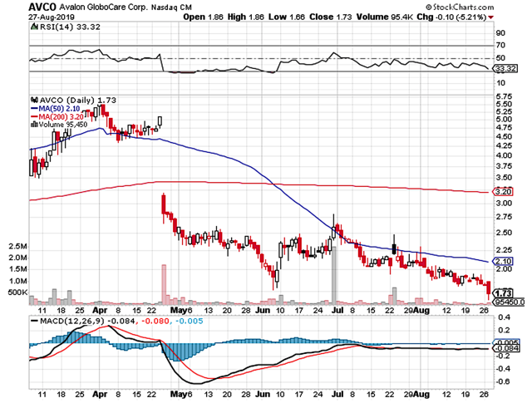Click the AVCO (Daily) 1.73 legend text
The width and height of the screenshot is (532, 403).
coord(77,100)
